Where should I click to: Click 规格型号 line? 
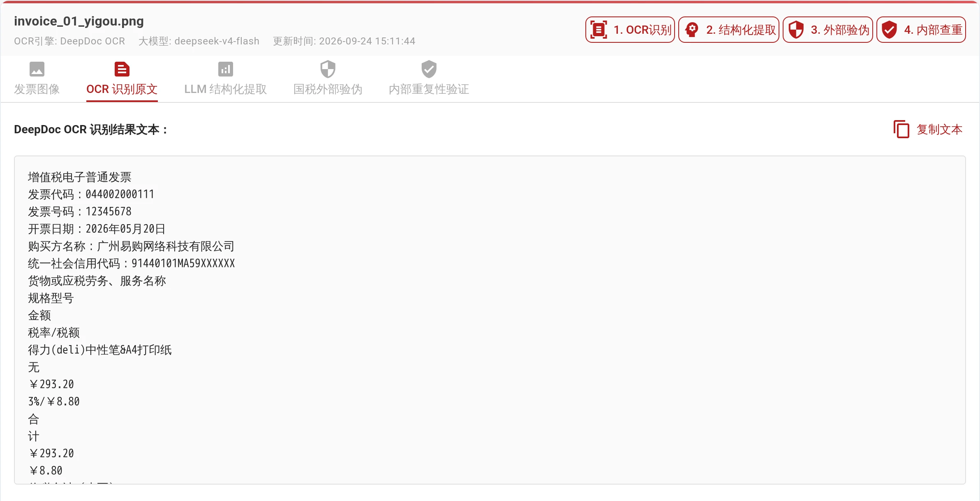[51, 298]
